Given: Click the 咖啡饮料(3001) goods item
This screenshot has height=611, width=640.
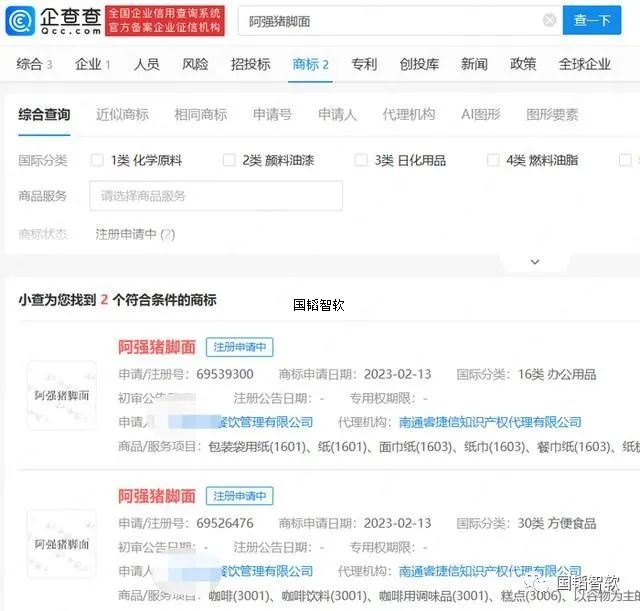Looking at the screenshot, I should [324, 595].
